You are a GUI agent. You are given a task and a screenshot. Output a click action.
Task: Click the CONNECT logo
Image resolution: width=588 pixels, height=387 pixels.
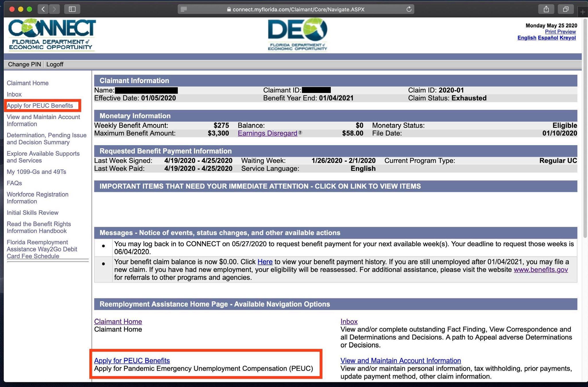52,35
